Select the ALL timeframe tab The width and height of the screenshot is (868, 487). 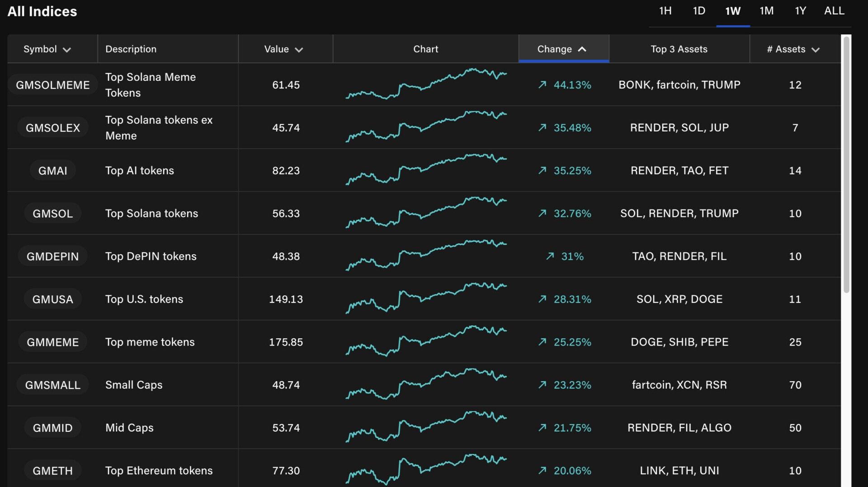click(834, 10)
